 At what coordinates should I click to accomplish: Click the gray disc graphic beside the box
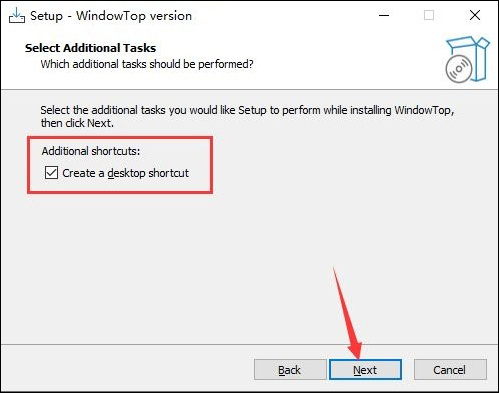(459, 69)
